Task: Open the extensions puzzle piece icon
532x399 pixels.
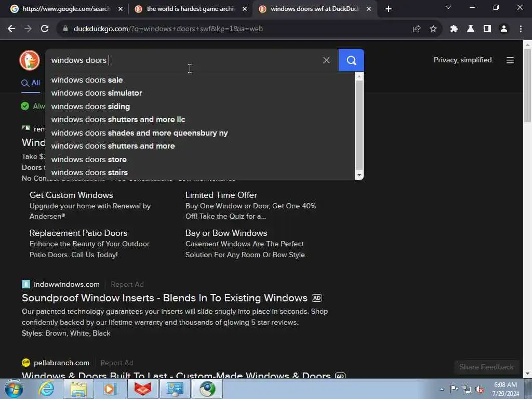Action: (x=454, y=29)
